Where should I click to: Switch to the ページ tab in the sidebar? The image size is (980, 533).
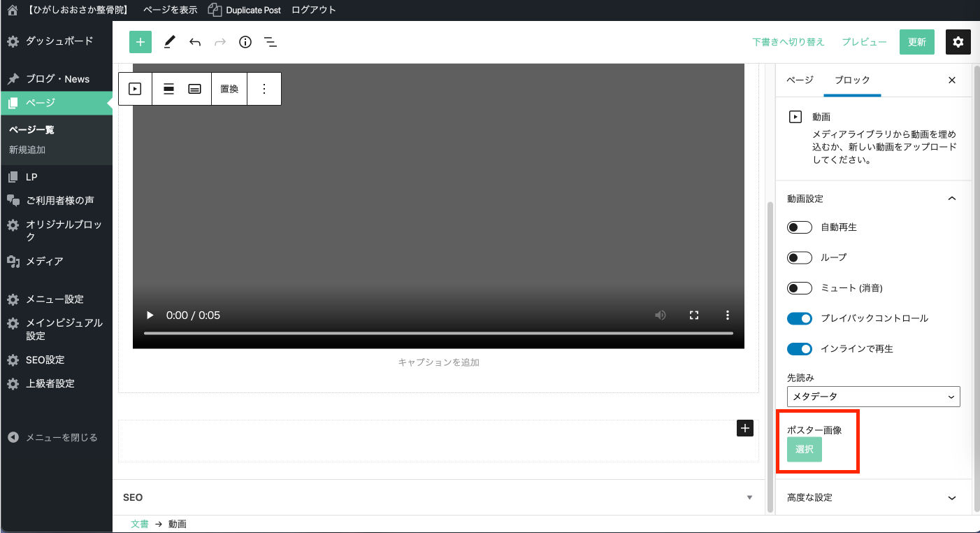point(800,80)
